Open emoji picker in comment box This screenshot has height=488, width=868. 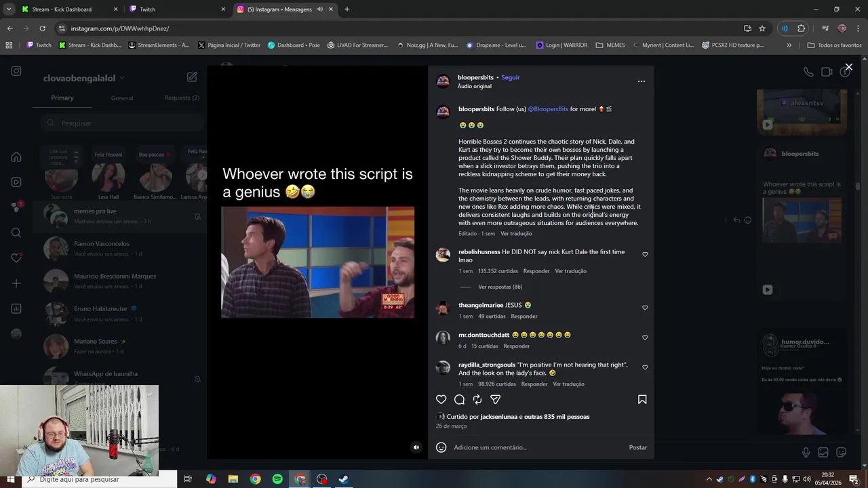[441, 447]
